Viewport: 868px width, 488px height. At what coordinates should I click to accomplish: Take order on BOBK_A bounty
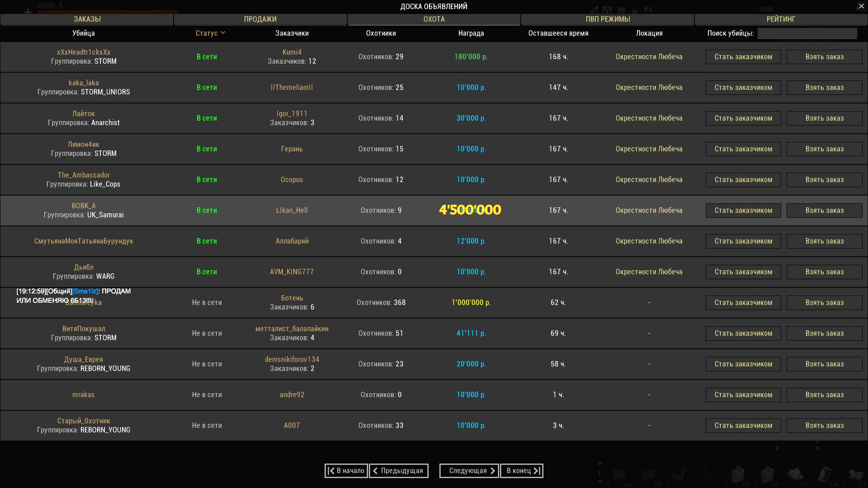tap(824, 211)
